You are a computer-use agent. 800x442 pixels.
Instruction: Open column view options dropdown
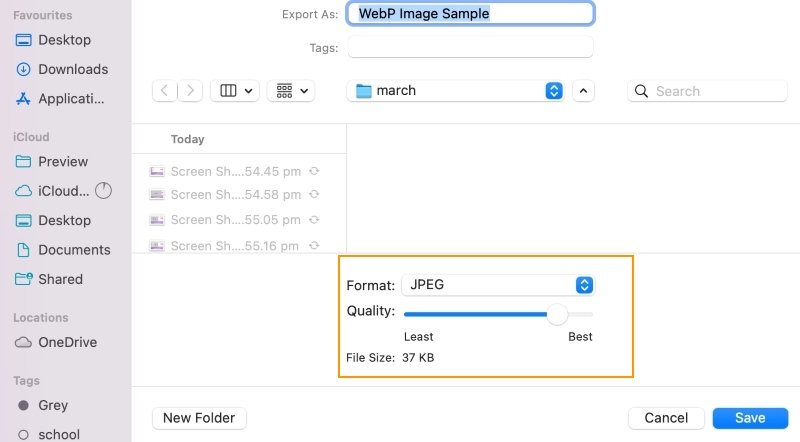coord(235,91)
